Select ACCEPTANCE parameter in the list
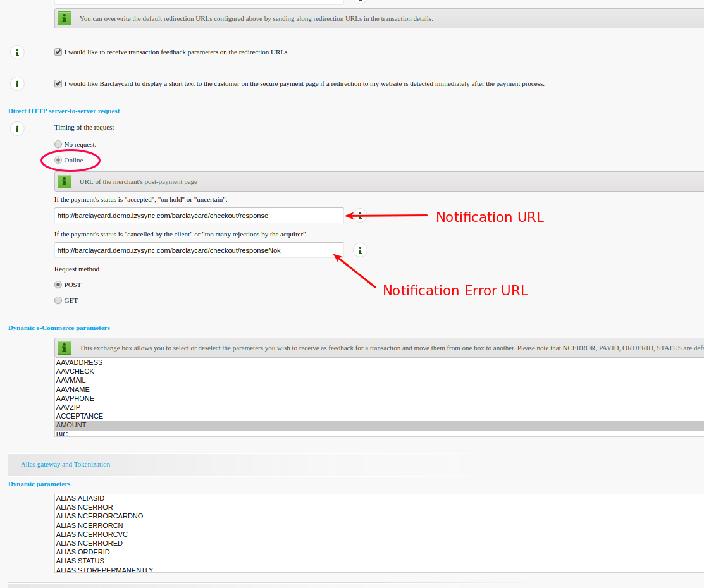This screenshot has height=588, width=704. [79, 416]
